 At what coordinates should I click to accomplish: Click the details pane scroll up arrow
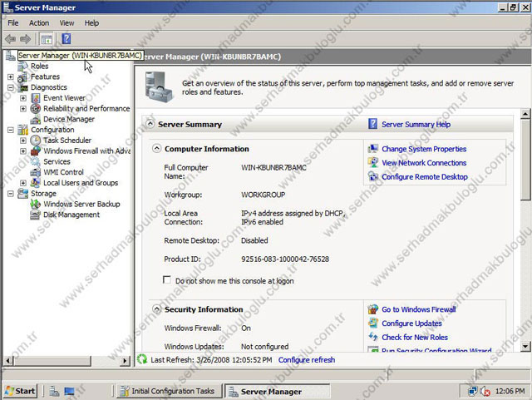pyautogui.click(x=525, y=114)
